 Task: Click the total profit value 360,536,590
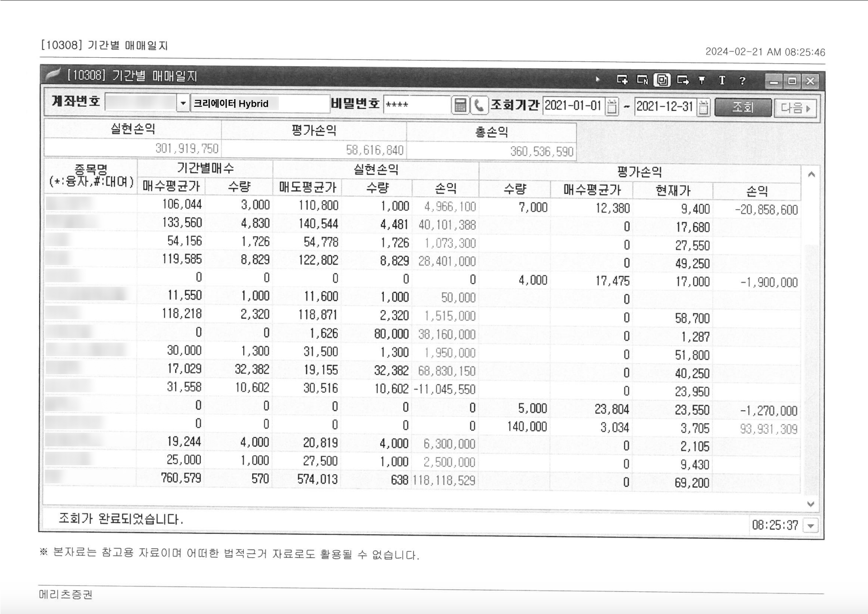[x=491, y=151]
